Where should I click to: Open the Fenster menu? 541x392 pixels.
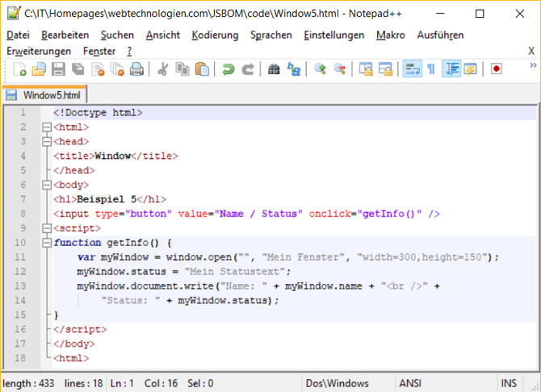(x=99, y=52)
